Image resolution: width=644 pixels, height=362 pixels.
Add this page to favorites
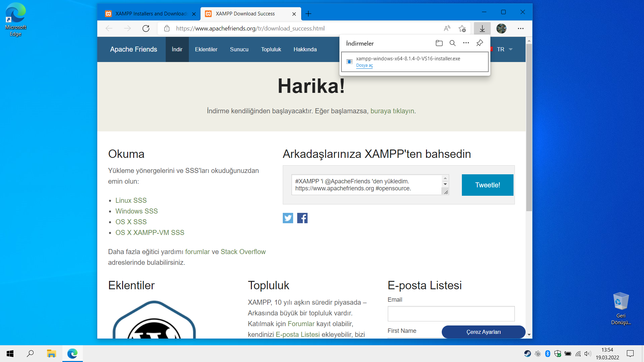(x=462, y=28)
